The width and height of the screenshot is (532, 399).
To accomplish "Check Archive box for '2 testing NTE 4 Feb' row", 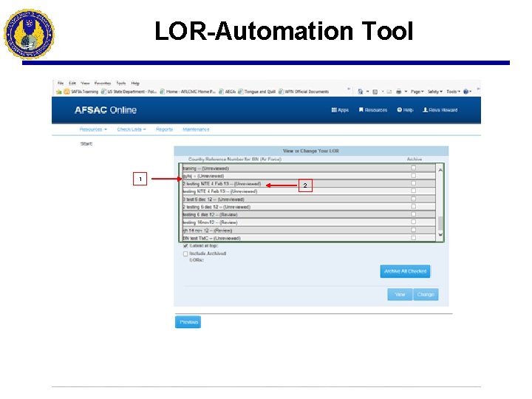I will pyautogui.click(x=413, y=183).
